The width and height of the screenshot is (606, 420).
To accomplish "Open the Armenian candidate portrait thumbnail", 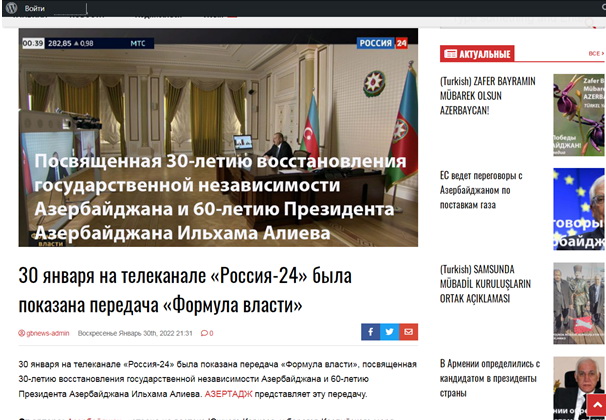I will pyautogui.click(x=579, y=388).
